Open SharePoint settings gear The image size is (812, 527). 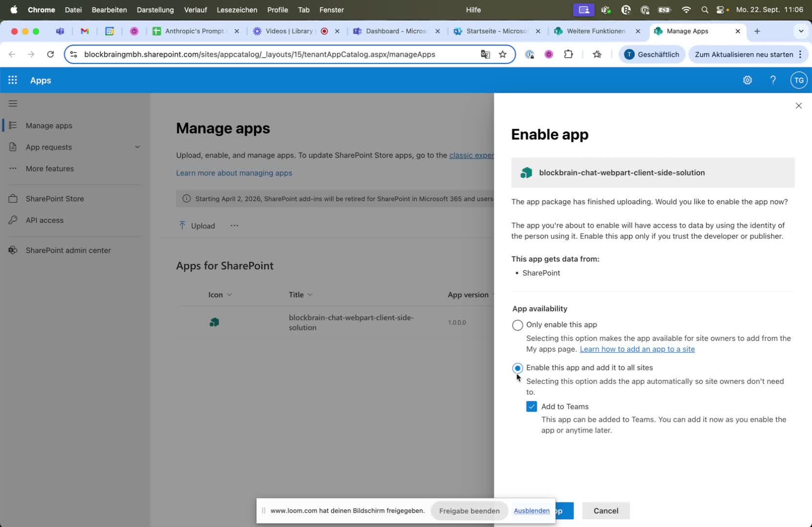tap(747, 80)
